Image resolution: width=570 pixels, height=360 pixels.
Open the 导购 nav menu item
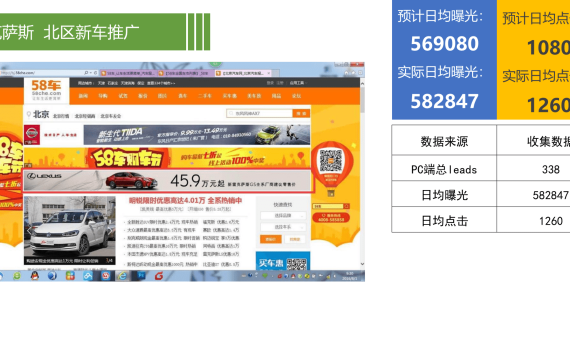point(103,96)
